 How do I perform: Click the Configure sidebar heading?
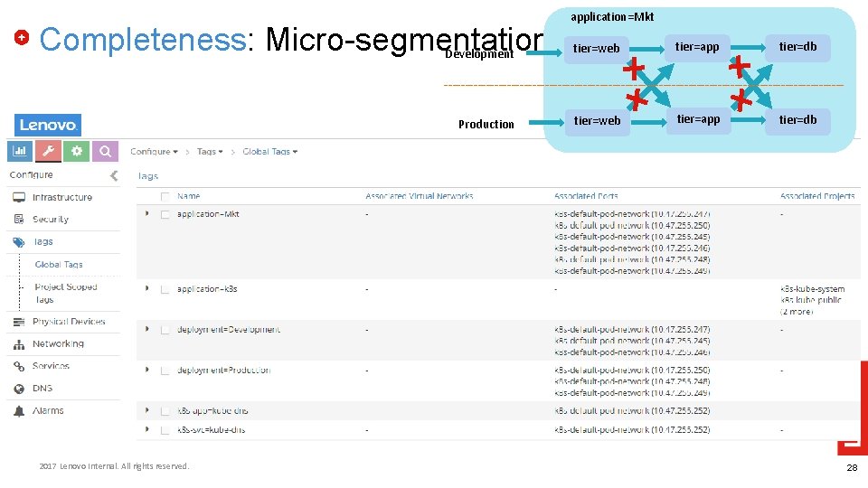tap(31, 174)
